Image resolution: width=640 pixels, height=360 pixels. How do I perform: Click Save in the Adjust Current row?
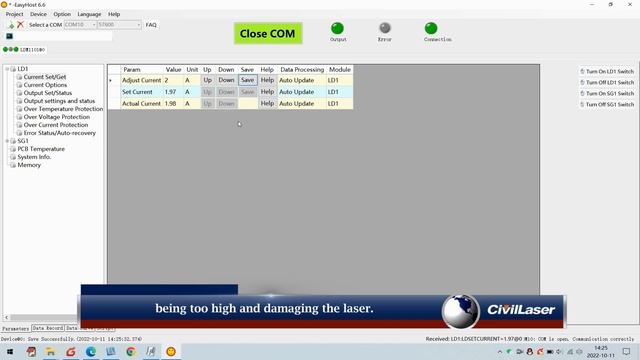pos(247,80)
